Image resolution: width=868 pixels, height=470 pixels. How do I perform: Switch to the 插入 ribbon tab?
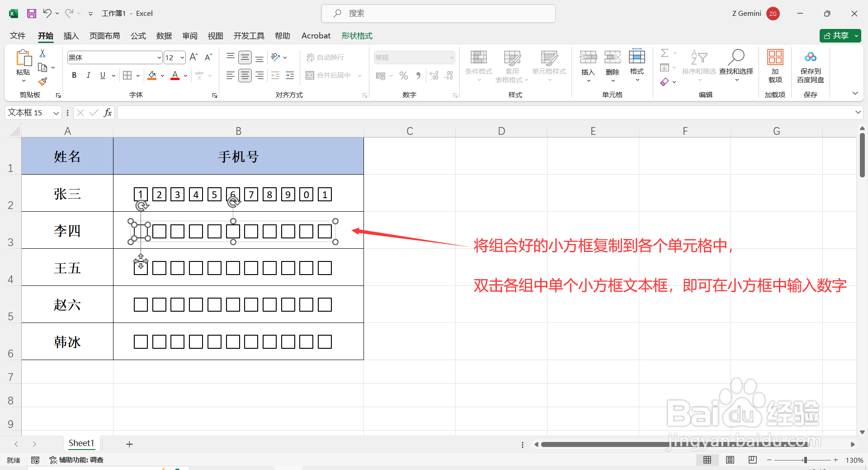(71, 35)
